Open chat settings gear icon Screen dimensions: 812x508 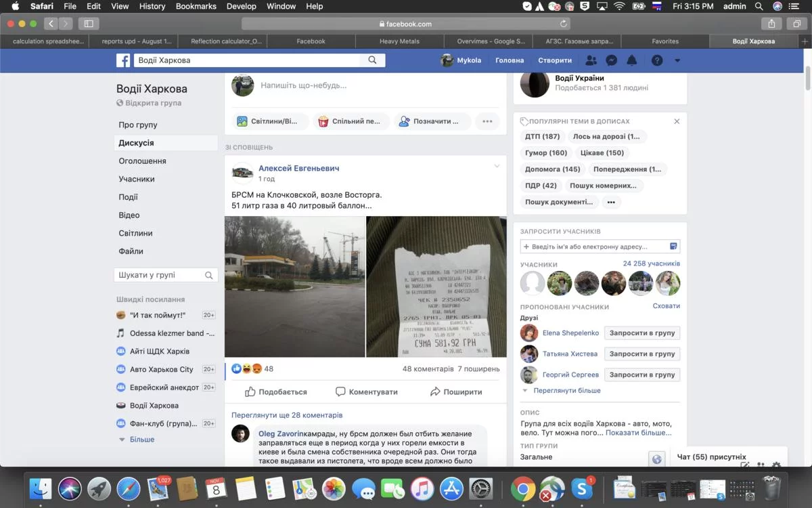(776, 465)
